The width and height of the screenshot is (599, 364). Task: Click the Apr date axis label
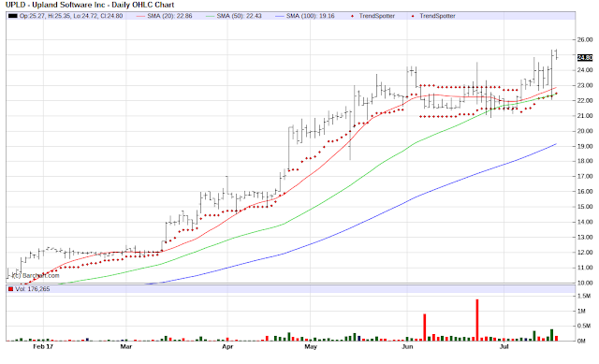click(227, 346)
